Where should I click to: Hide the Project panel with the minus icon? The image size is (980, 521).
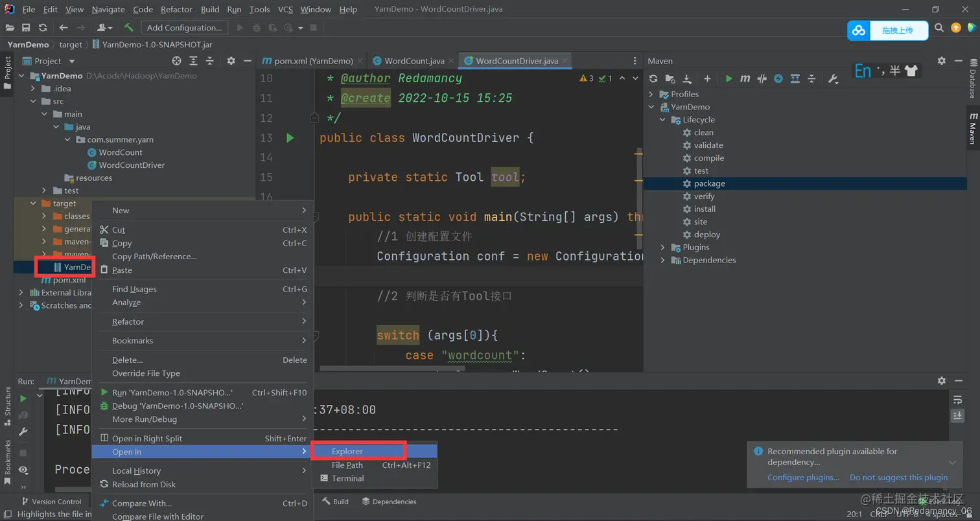(247, 61)
